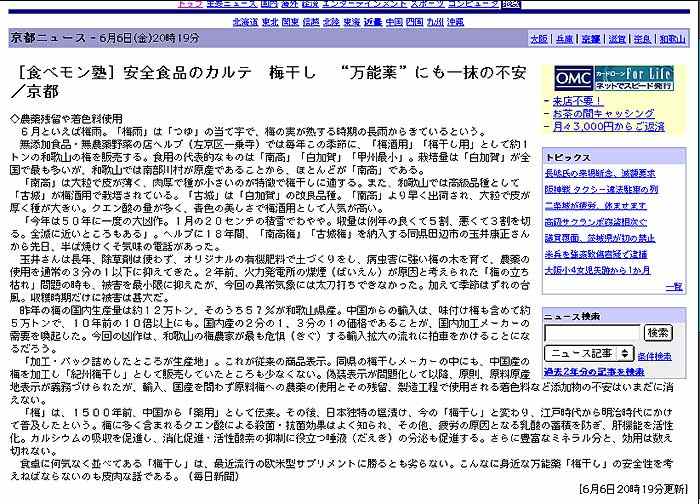
Task: Open the ニュース記事 dropdown
Action: (x=588, y=355)
